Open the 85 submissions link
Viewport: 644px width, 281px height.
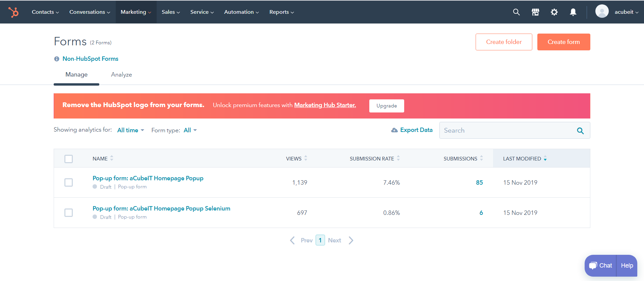pos(479,183)
